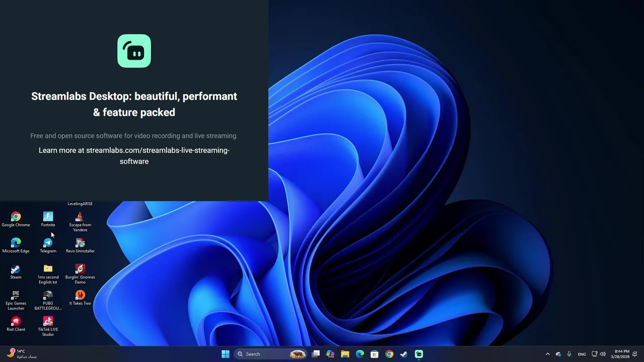Click the network tray icon
644x362 pixels.
[x=594, y=354]
